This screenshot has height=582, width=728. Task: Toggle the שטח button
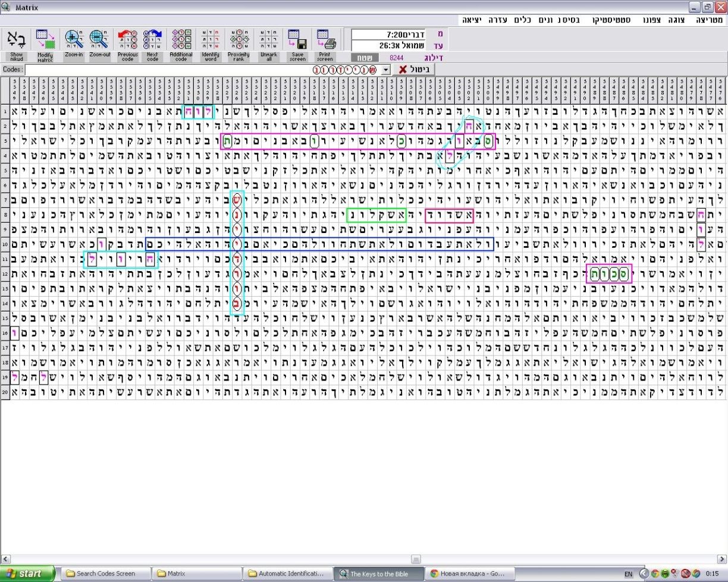pos(365,58)
